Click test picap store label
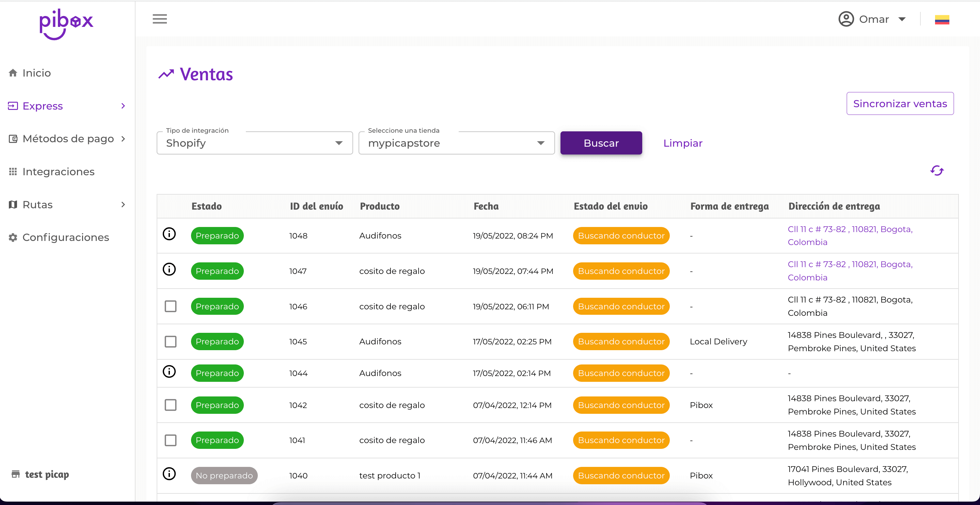Viewport: 980px width, 505px height. coord(47,474)
